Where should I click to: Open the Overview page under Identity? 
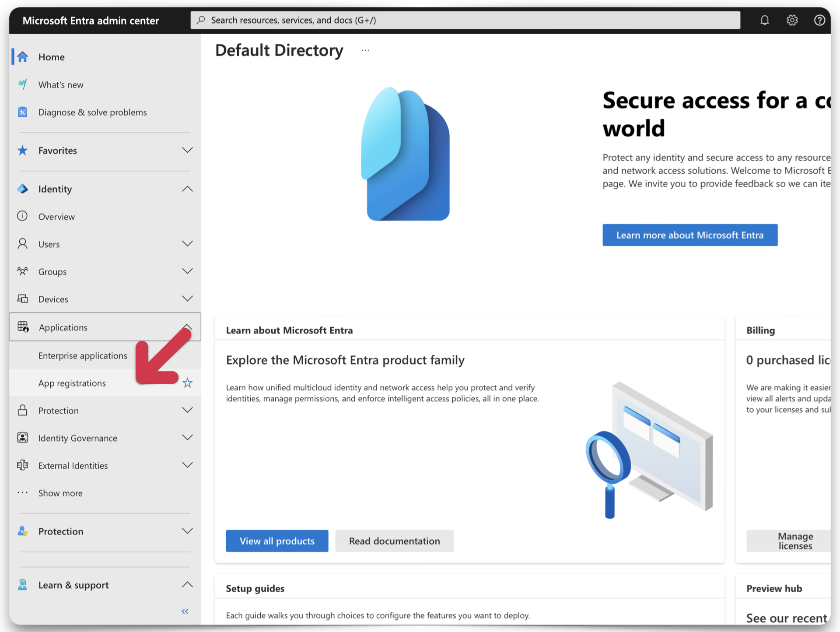point(56,216)
